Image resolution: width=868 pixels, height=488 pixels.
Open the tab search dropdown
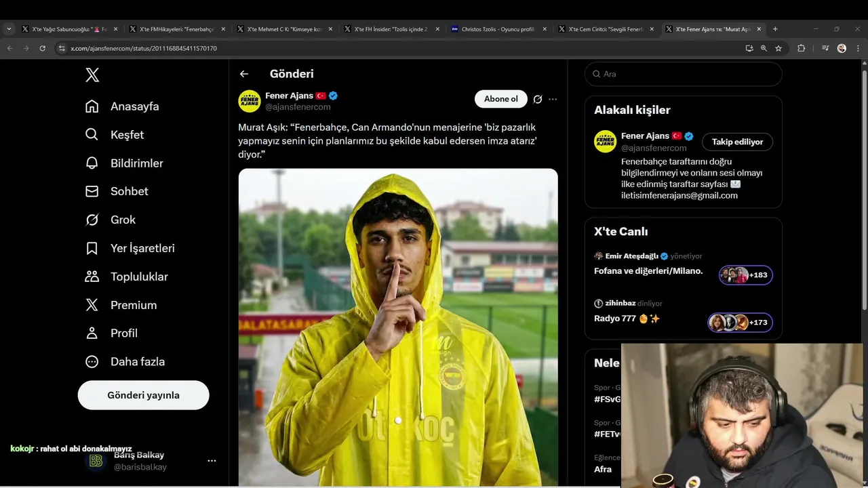click(9, 29)
